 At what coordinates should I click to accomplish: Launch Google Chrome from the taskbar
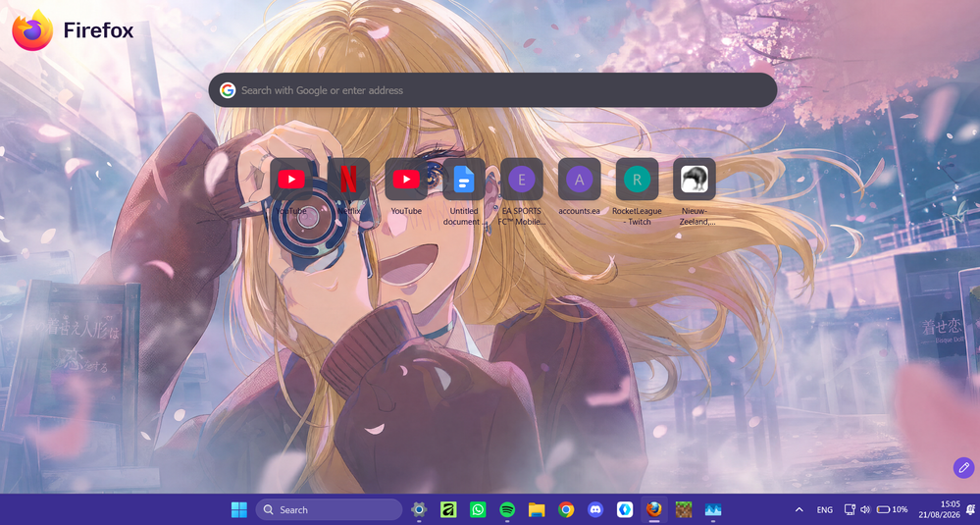tap(566, 510)
